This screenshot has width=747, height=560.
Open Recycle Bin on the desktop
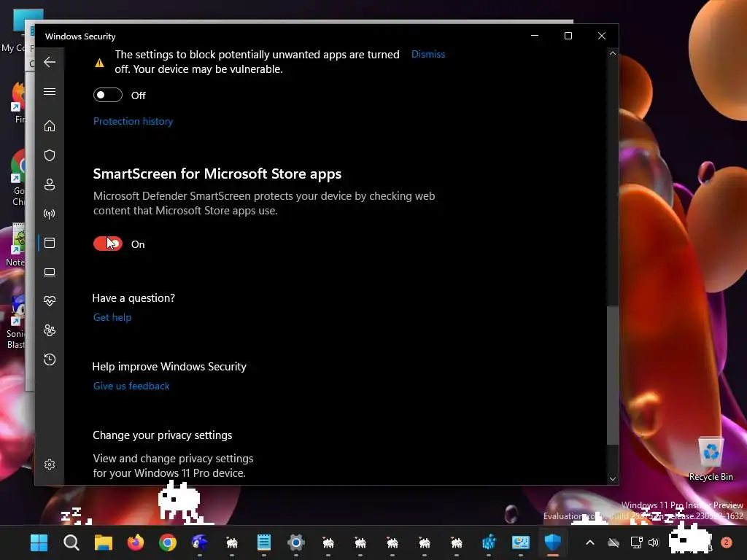pyautogui.click(x=711, y=459)
